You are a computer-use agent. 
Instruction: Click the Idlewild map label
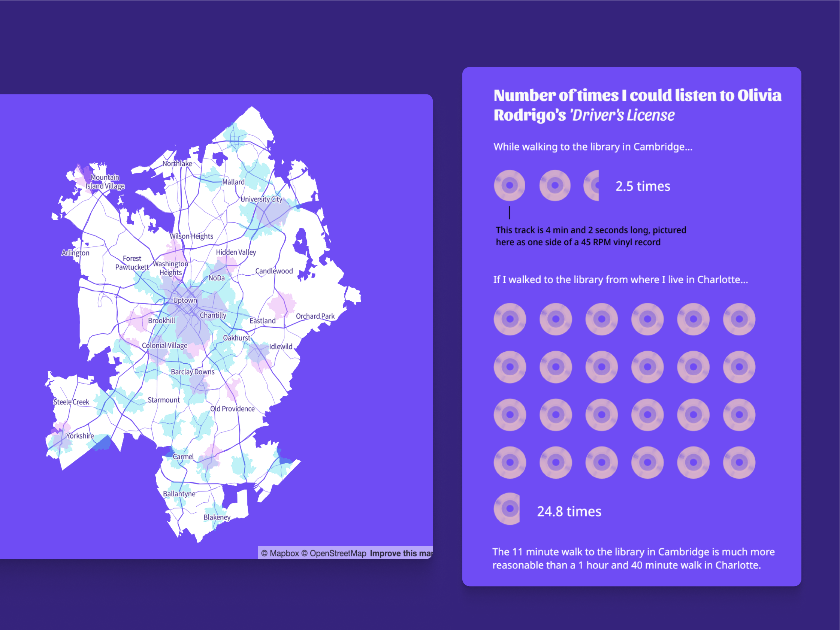pyautogui.click(x=281, y=347)
